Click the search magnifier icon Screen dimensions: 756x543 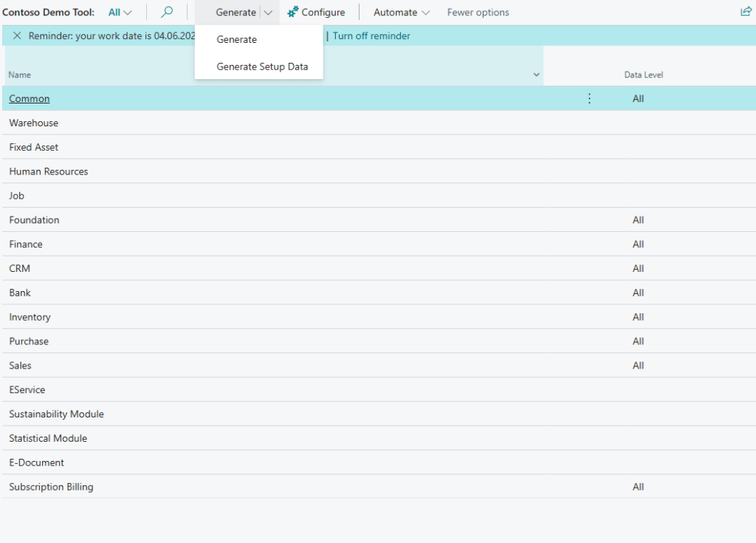[x=167, y=12]
